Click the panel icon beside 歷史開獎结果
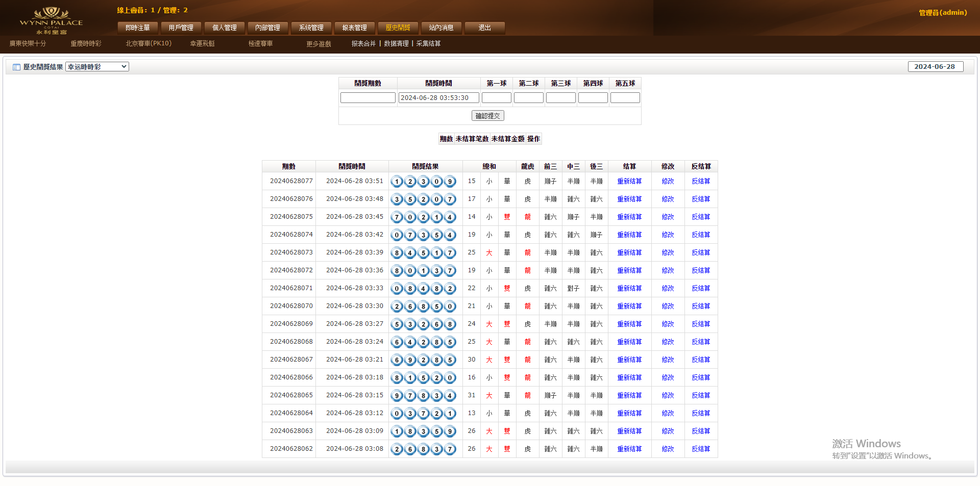Viewport: 980px width, 486px height. (x=16, y=67)
